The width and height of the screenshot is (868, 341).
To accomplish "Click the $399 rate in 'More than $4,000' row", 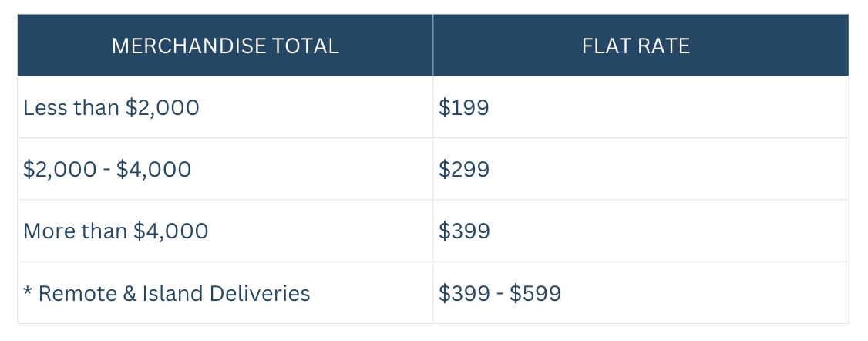I will click(x=464, y=231).
